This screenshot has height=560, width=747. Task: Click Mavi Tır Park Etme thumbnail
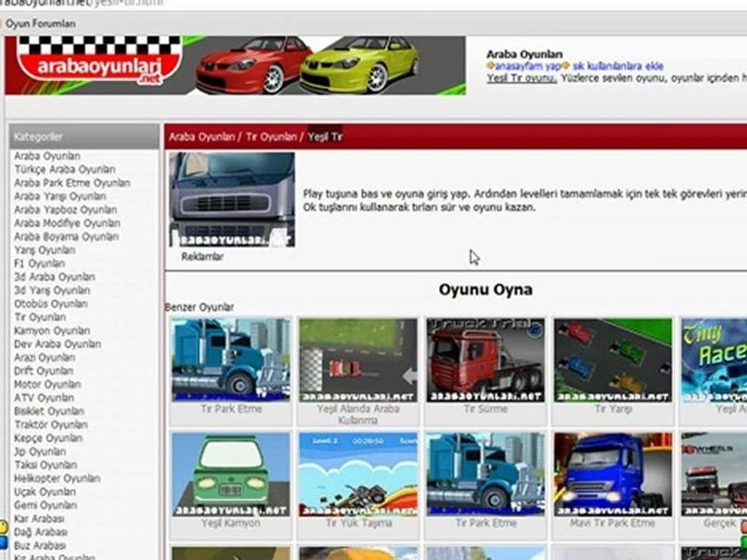coord(612,474)
